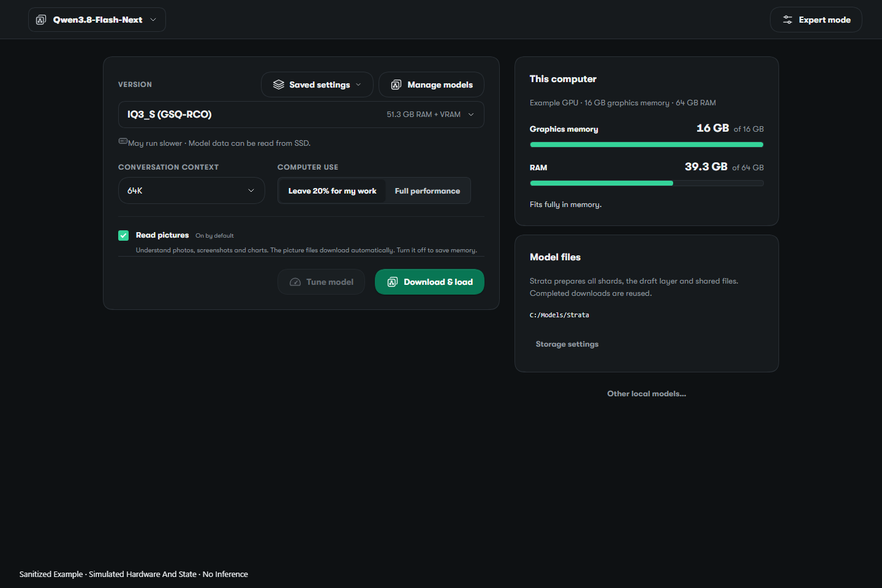This screenshot has height=588, width=882.
Task: Select the "39.3 GB" RAM value
Action: click(706, 167)
